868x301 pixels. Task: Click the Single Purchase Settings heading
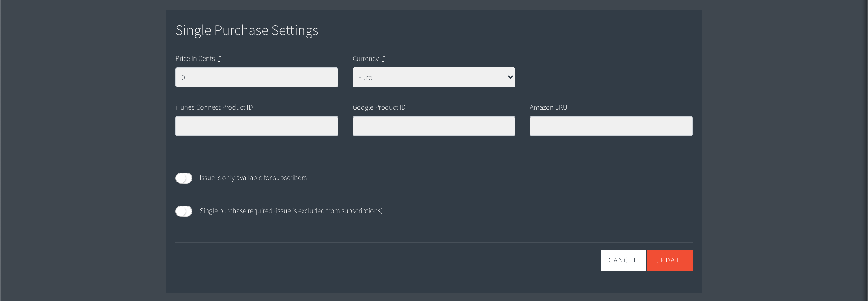click(x=247, y=30)
